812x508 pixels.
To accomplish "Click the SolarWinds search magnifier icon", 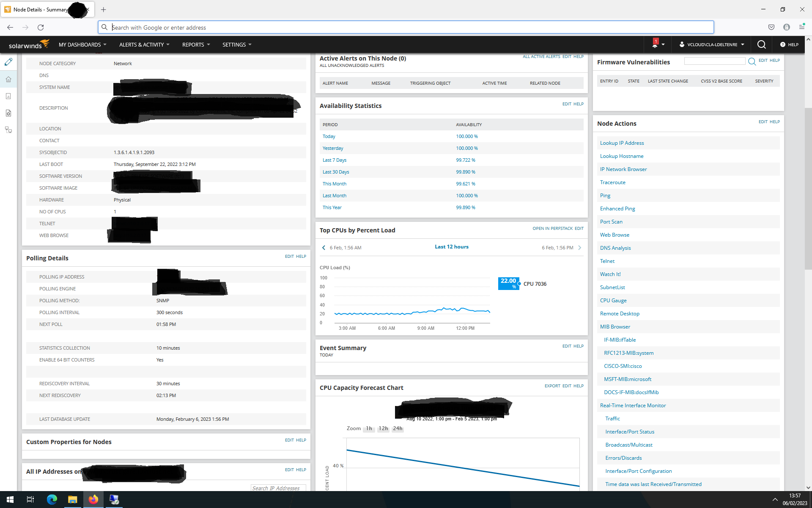I will click(761, 44).
